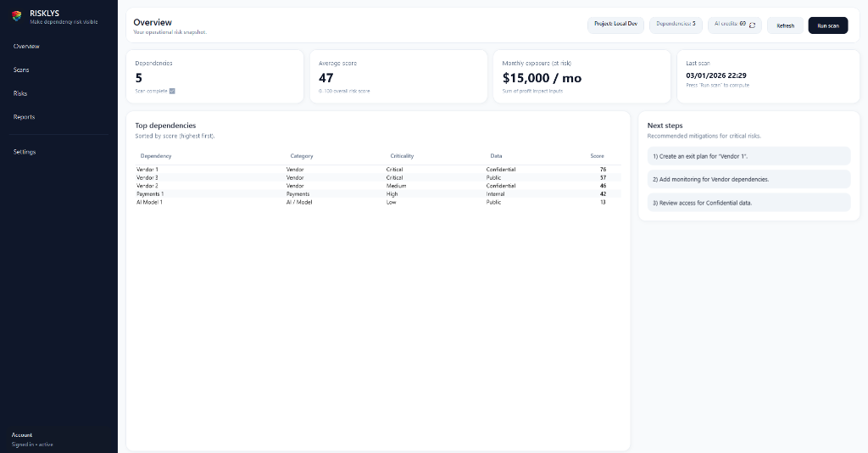Click the Dependencies: 5 pill
Image resolution: width=868 pixels, height=453 pixels.
click(676, 25)
